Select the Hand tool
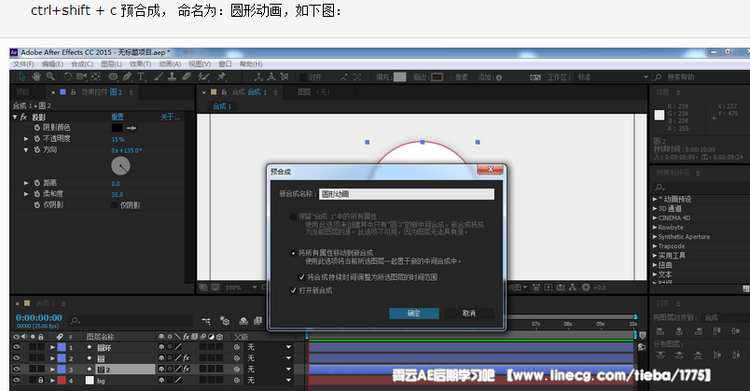Image resolution: width=750 pixels, height=391 pixels. (x=36, y=77)
